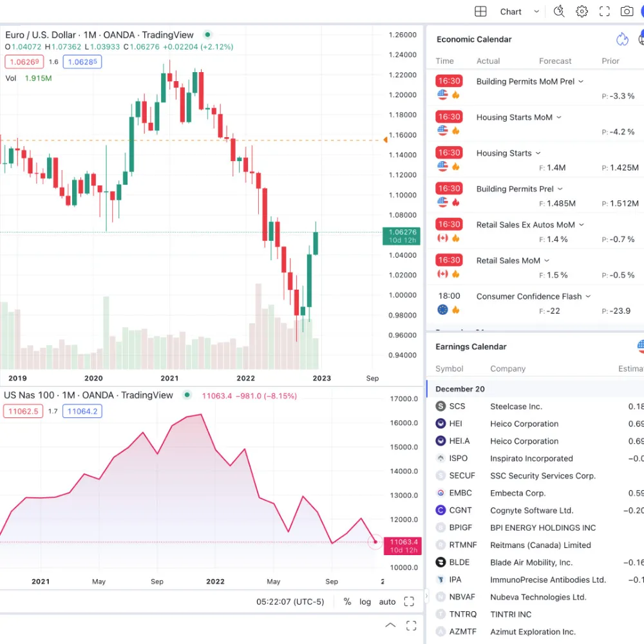
Task: Click Nas 100 buy price 11064.2
Action: 82,411
